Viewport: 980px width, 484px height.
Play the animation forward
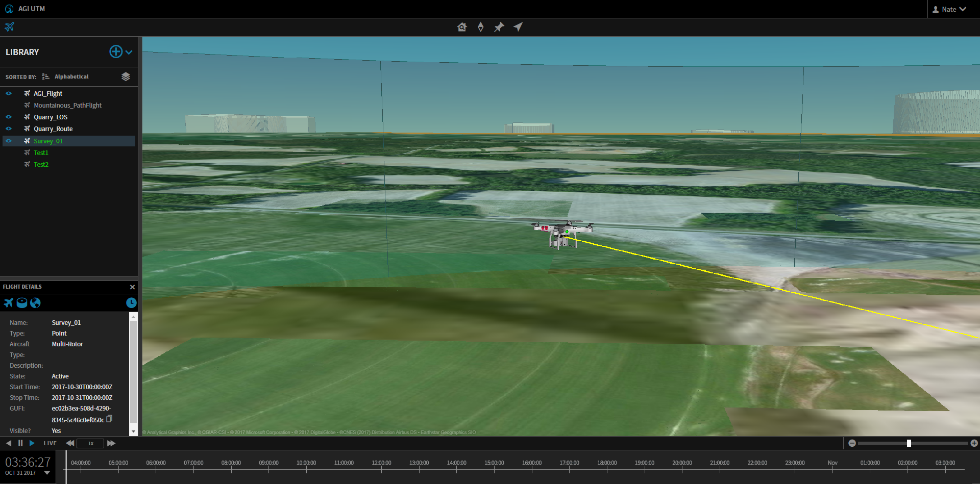pos(32,443)
